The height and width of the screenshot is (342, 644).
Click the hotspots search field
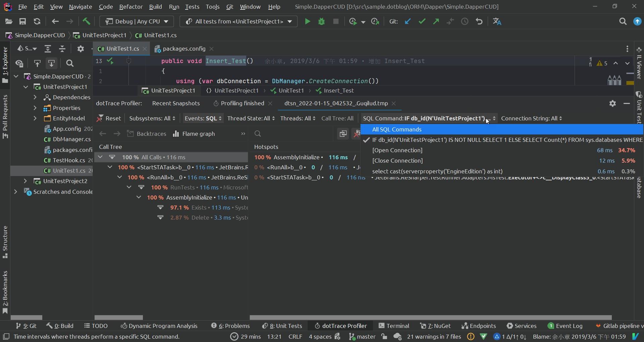pos(292,134)
